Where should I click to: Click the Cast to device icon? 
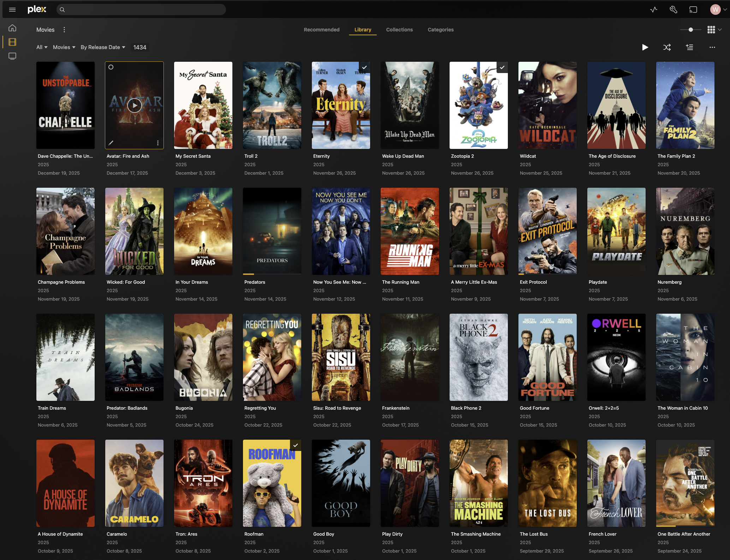pyautogui.click(x=693, y=10)
